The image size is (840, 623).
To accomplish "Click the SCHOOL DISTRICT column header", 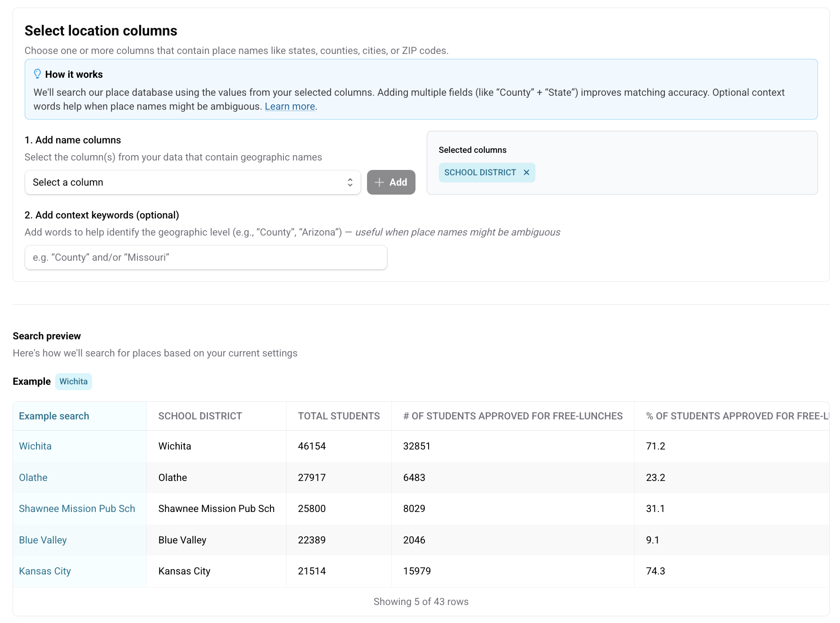I will tap(200, 416).
